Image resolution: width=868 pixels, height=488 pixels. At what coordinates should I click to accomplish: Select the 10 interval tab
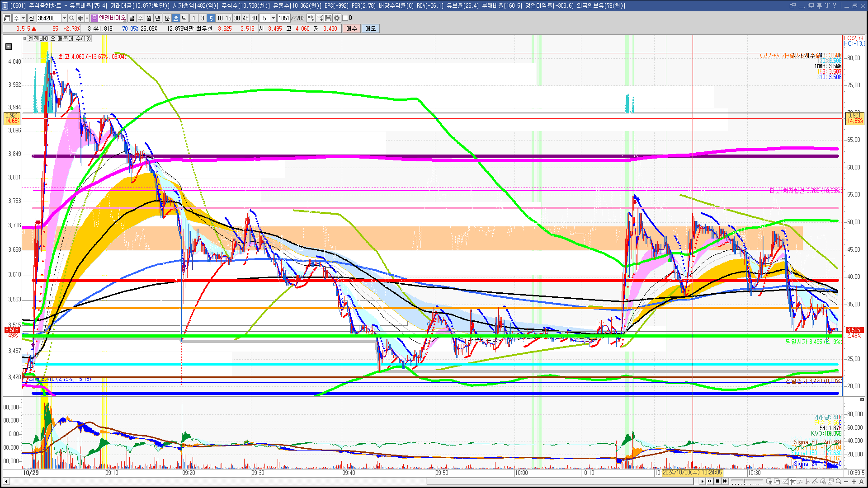[220, 18]
